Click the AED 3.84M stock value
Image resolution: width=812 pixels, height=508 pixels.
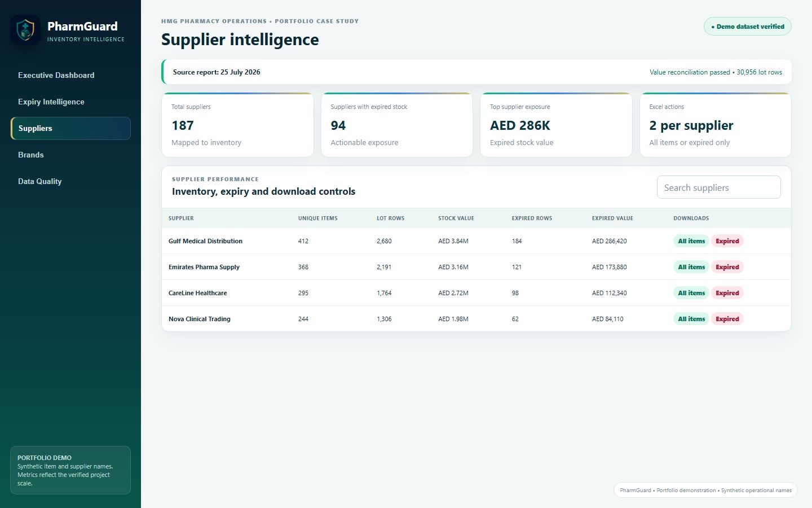coord(453,241)
